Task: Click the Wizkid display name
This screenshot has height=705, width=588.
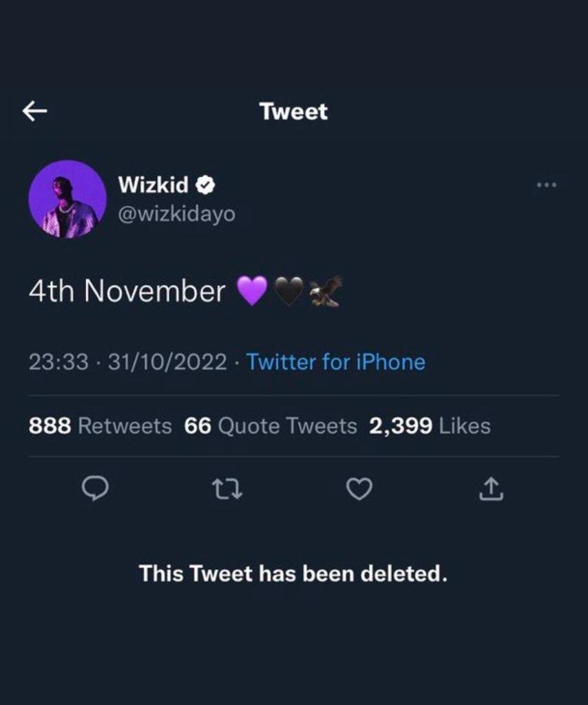Action: (x=153, y=185)
